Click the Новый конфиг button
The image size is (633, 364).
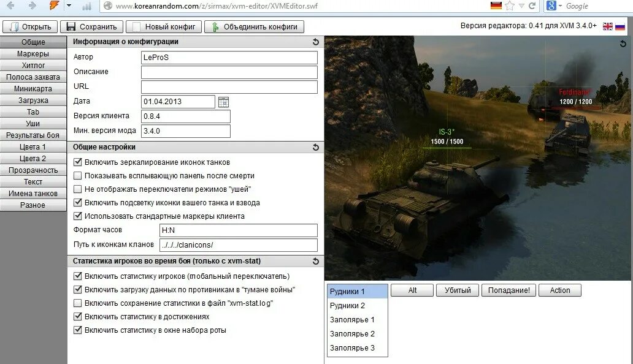point(164,27)
